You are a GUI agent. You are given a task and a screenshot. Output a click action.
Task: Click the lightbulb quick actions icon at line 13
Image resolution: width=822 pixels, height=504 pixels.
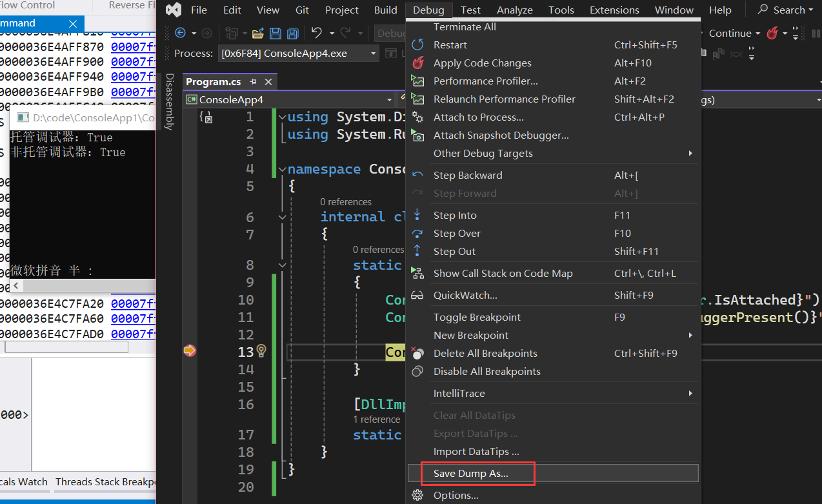click(261, 350)
